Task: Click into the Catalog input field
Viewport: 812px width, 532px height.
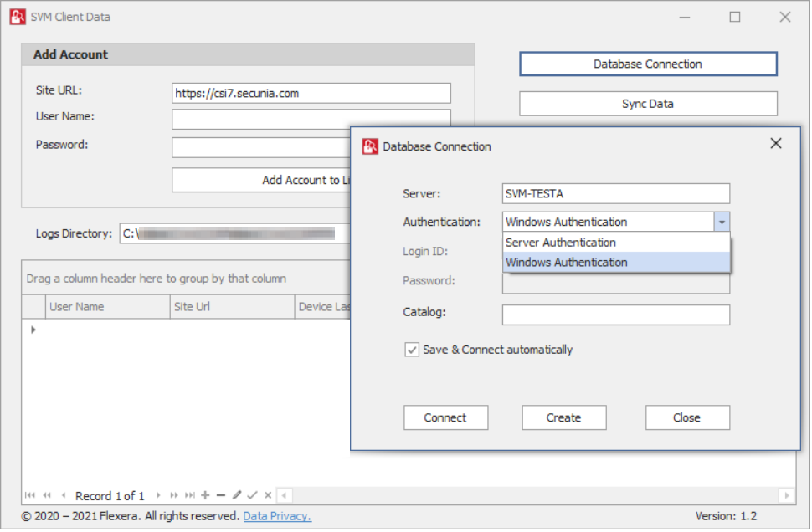Action: 615,315
